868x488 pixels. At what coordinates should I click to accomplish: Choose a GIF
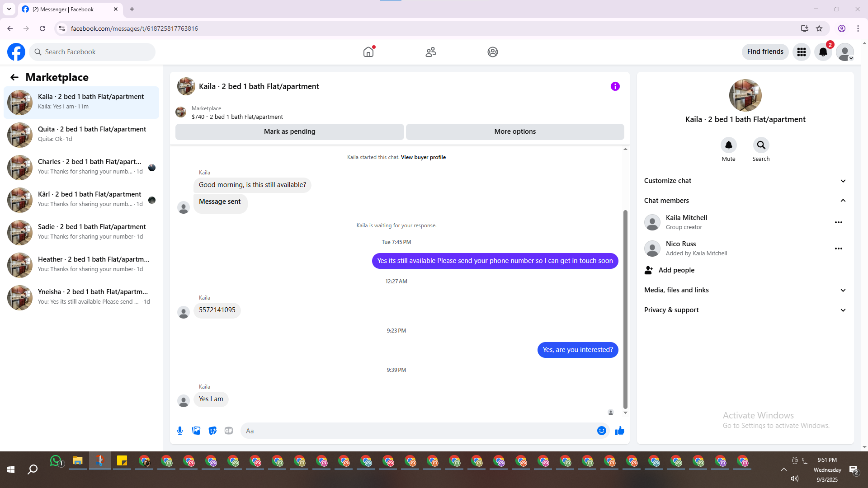pos(229,431)
